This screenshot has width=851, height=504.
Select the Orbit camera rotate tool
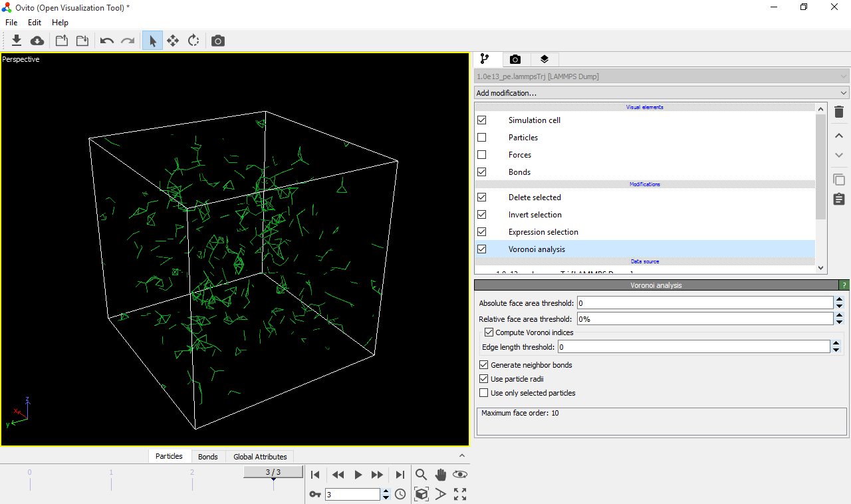(x=193, y=41)
